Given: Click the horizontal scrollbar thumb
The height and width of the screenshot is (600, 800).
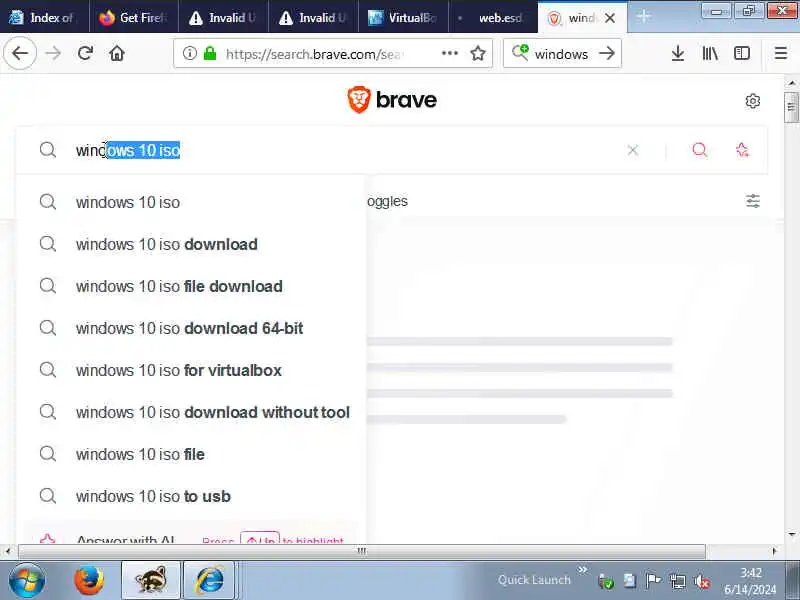Looking at the screenshot, I should tap(362, 551).
